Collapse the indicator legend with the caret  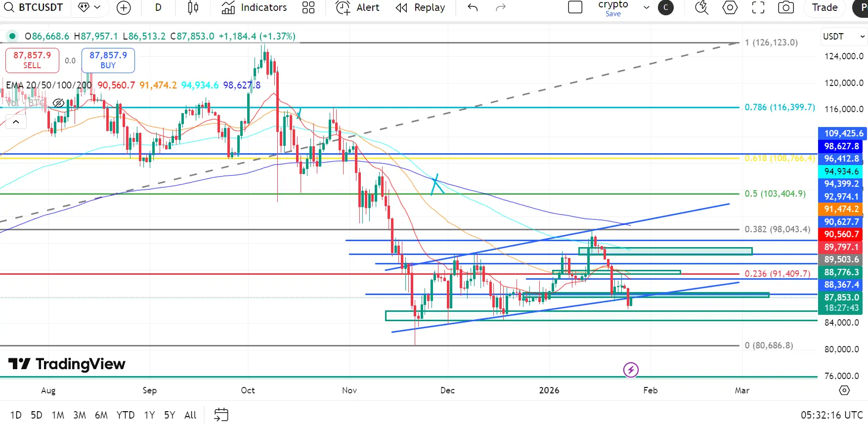point(16,122)
